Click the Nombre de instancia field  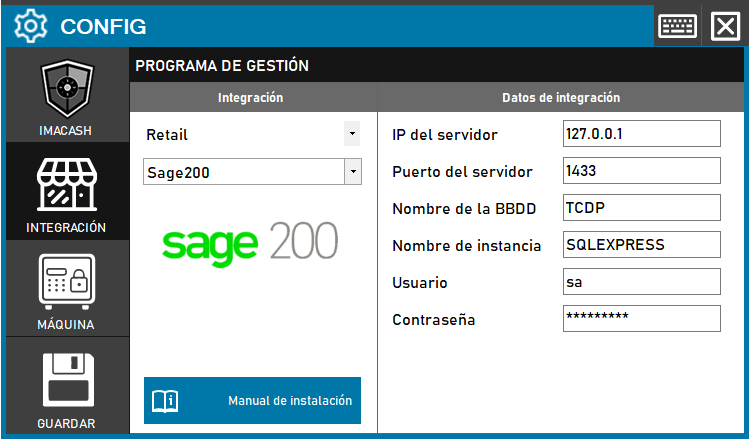click(641, 245)
